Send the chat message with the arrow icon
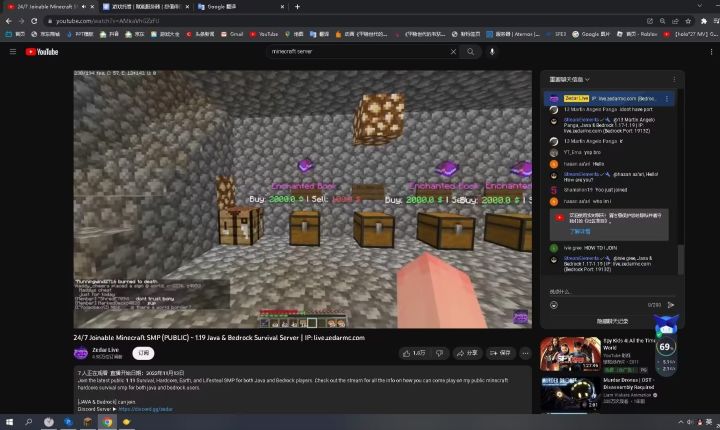This screenshot has height=430, width=720. click(671, 305)
